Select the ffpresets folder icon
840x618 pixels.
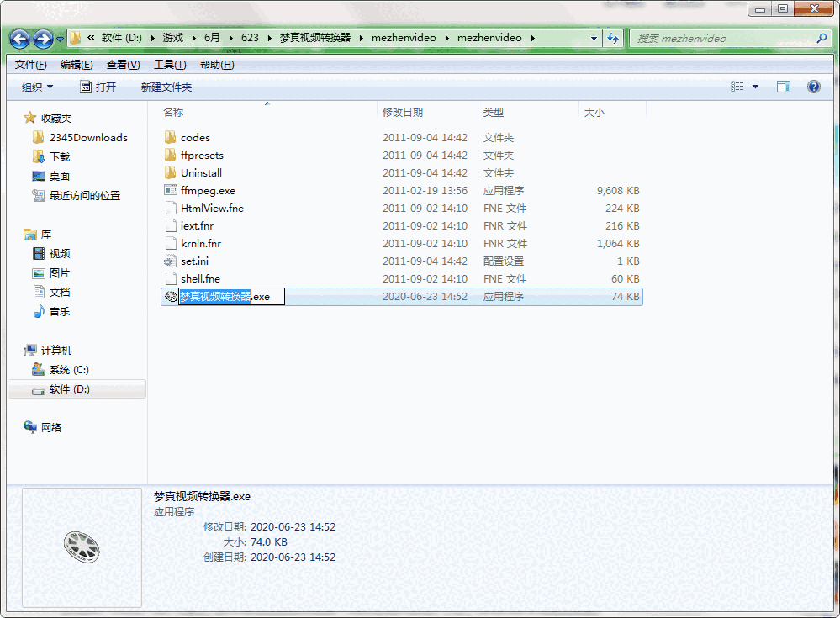click(x=171, y=155)
